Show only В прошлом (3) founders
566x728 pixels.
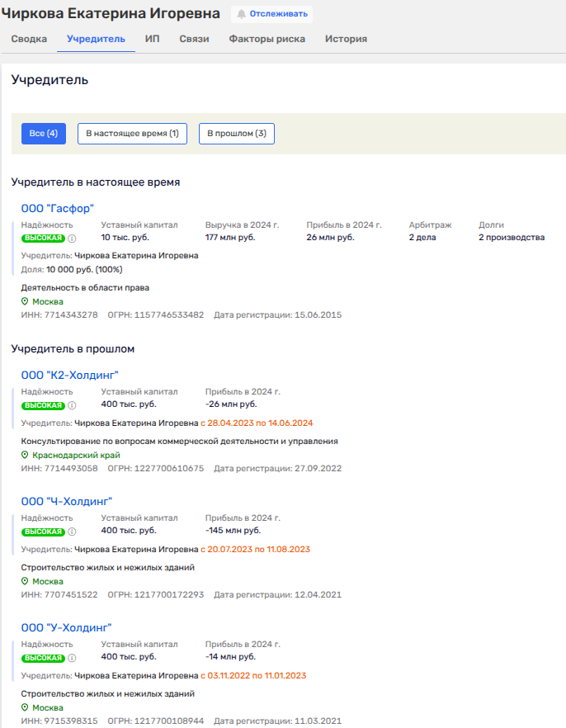click(x=236, y=134)
